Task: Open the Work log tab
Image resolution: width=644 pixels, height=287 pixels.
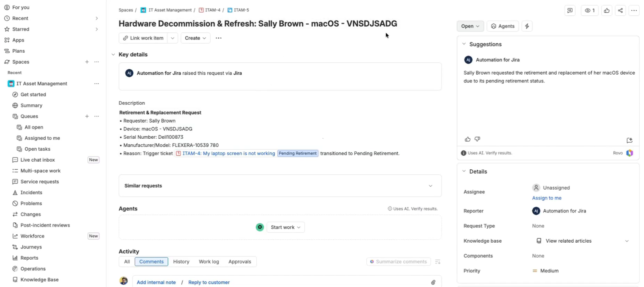Action: (209, 262)
